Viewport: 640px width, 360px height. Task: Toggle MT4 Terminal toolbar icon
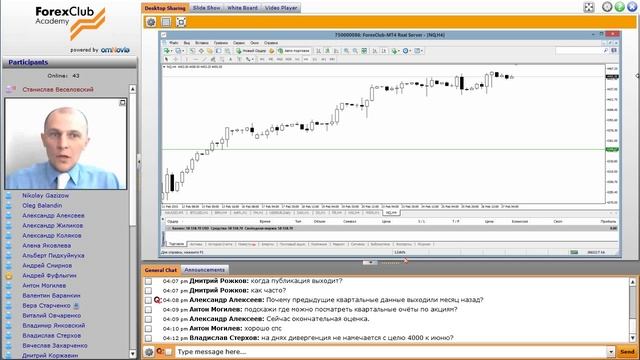pyautogui.click(x=218, y=51)
